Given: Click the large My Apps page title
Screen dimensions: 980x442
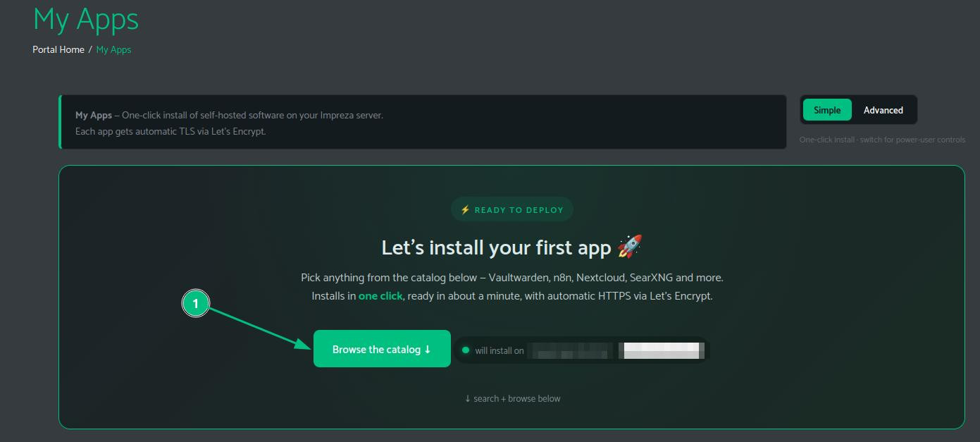Looking at the screenshot, I should click(86, 18).
